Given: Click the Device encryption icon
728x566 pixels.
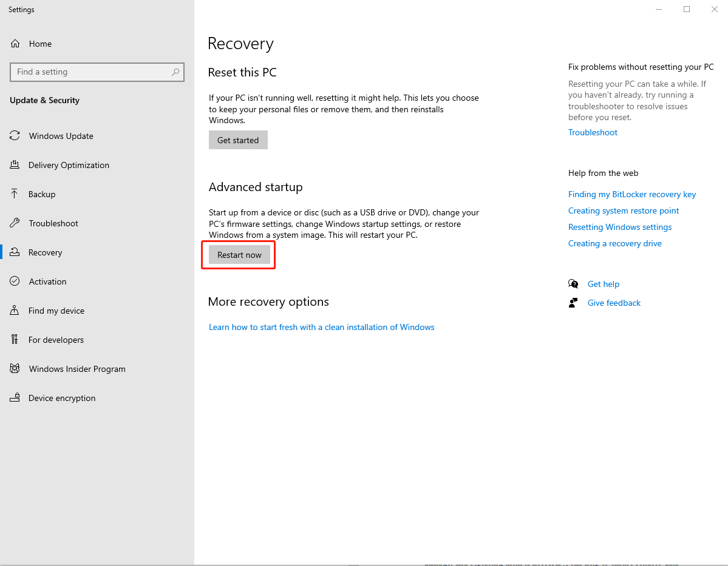Looking at the screenshot, I should [15, 398].
